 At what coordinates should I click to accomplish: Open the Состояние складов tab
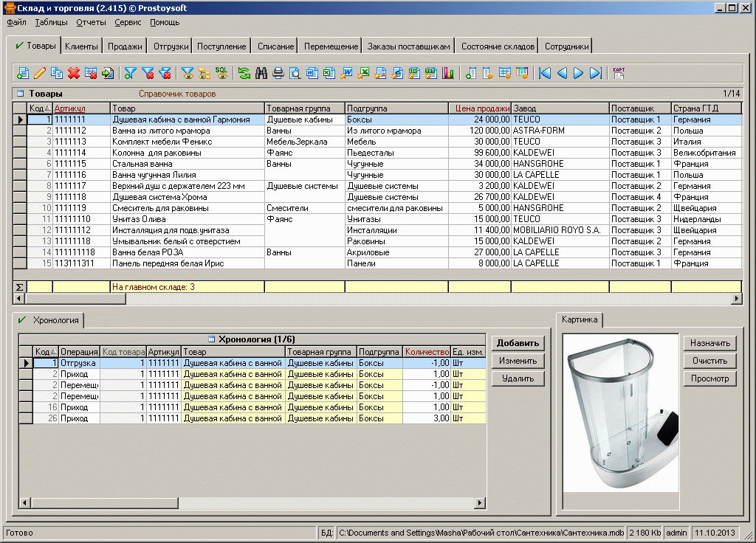[x=498, y=46]
